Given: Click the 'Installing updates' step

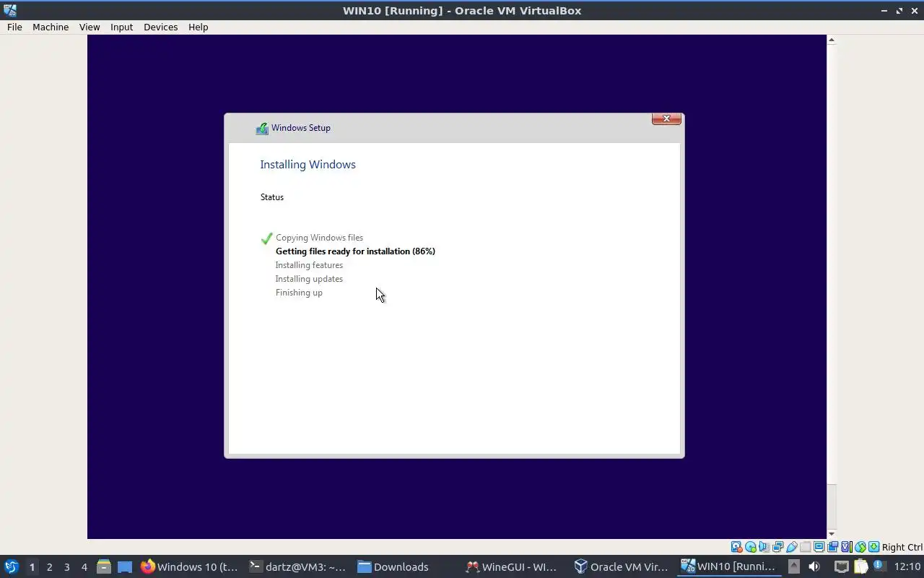Looking at the screenshot, I should (x=309, y=279).
